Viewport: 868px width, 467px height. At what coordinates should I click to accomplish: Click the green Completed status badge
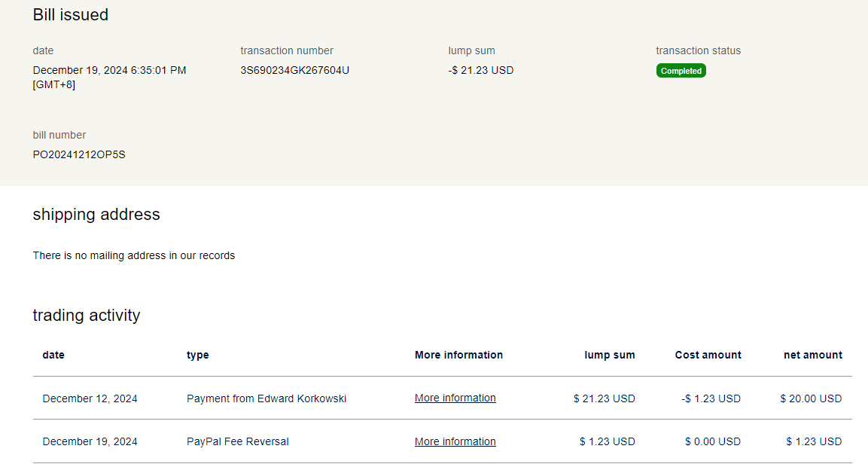pyautogui.click(x=681, y=71)
